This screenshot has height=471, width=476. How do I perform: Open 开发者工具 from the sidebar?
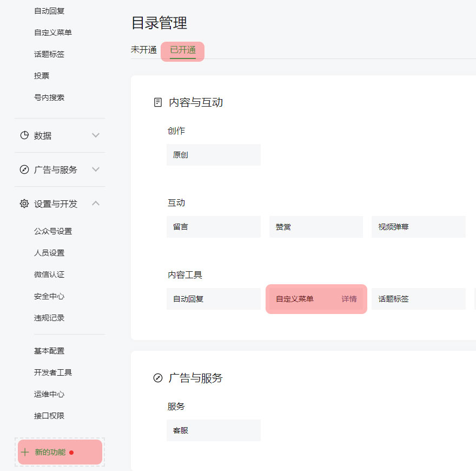[53, 372]
